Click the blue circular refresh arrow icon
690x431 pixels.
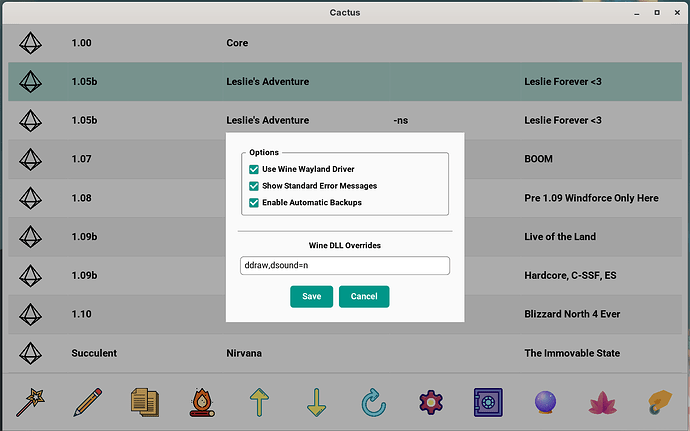pyautogui.click(x=374, y=402)
